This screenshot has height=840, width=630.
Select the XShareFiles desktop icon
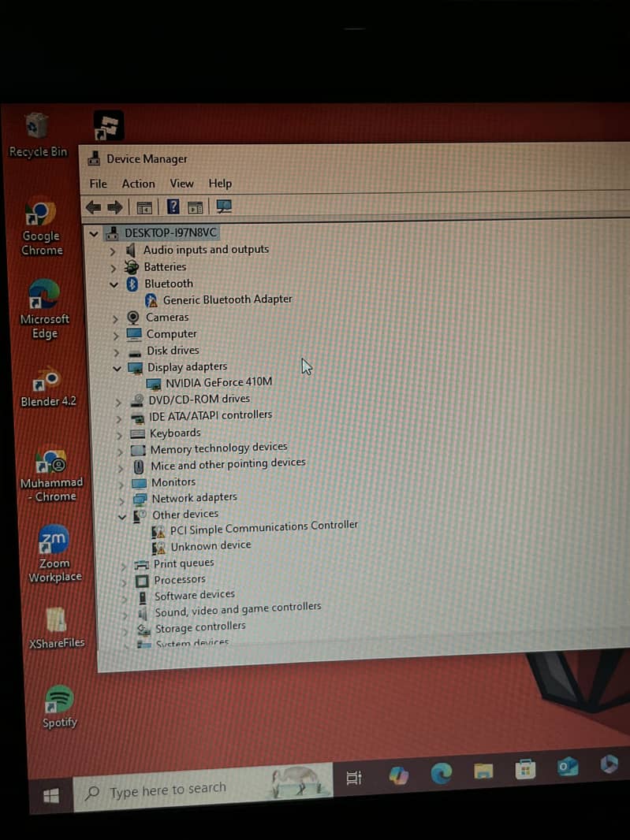56,628
